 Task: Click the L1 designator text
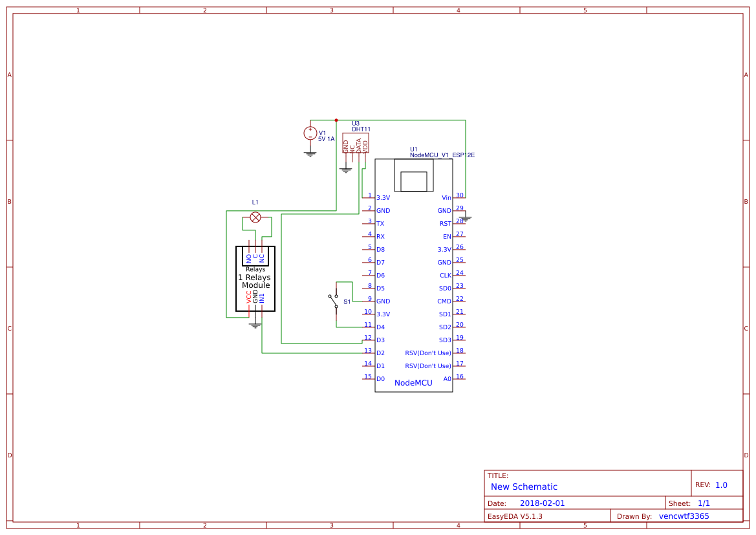(x=255, y=202)
